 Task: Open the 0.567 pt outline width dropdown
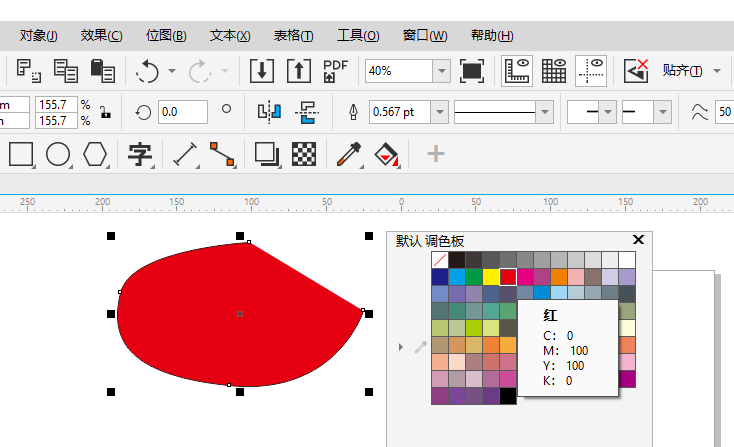pos(440,112)
